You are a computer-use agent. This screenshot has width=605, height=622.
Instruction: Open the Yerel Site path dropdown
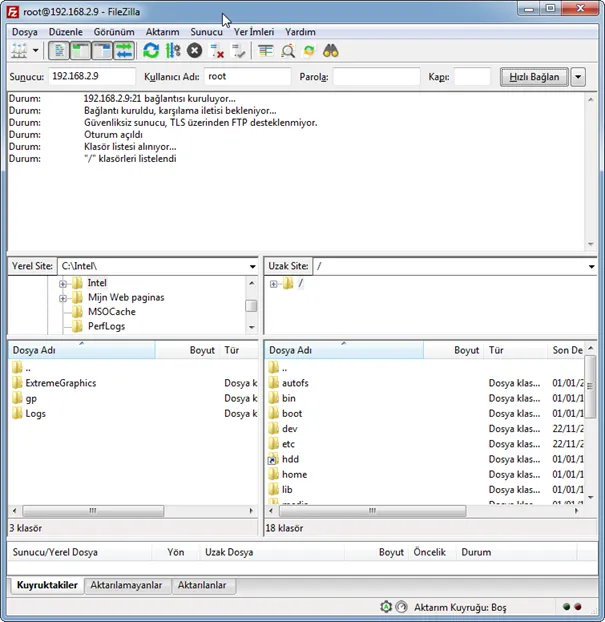pos(252,266)
